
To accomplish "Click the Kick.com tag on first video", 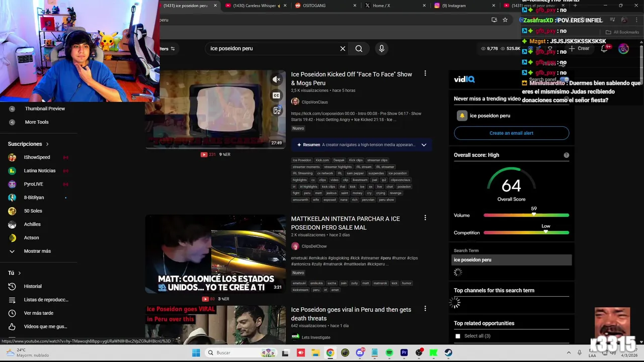I will [322, 160].
